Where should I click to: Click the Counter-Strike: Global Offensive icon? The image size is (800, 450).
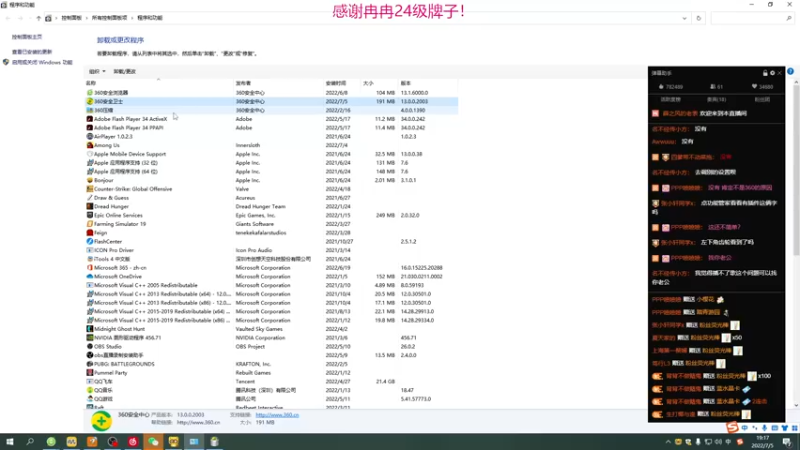tap(90, 189)
